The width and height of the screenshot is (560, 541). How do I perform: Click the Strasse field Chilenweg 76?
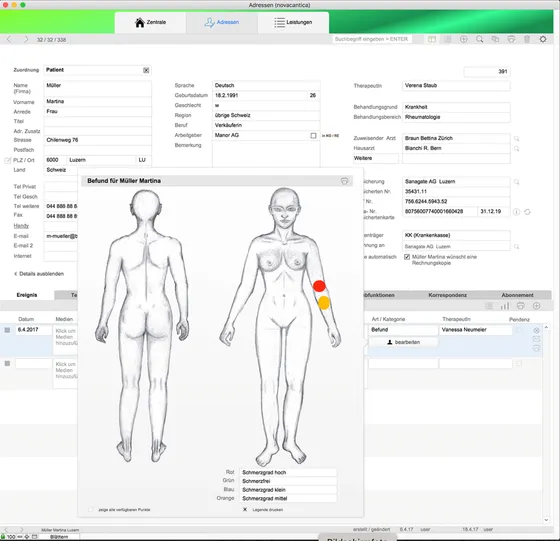(98, 140)
